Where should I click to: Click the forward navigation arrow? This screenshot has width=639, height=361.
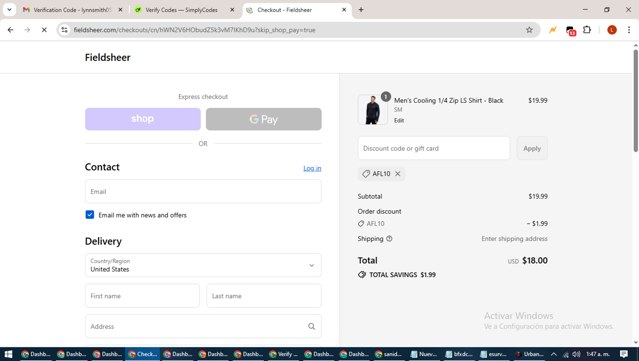pyautogui.click(x=27, y=30)
